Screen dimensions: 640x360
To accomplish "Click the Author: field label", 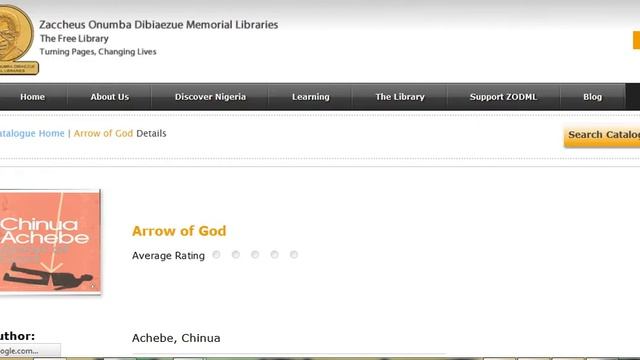I will pyautogui.click(x=18, y=336).
